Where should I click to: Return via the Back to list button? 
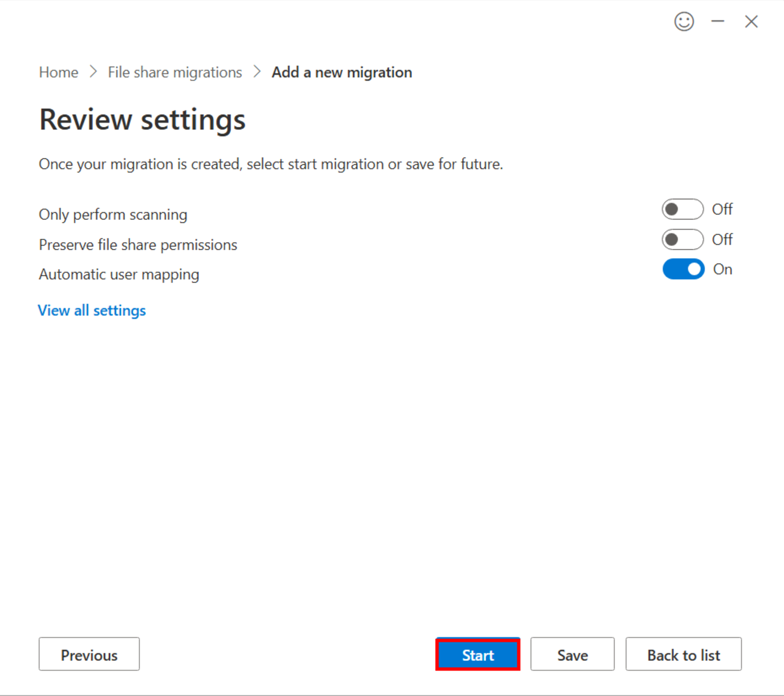[x=683, y=654]
